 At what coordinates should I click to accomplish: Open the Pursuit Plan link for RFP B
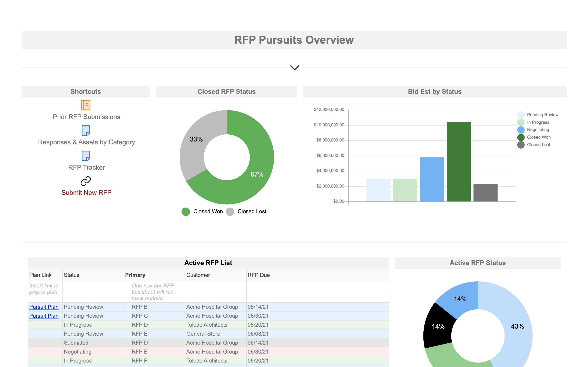(x=44, y=307)
